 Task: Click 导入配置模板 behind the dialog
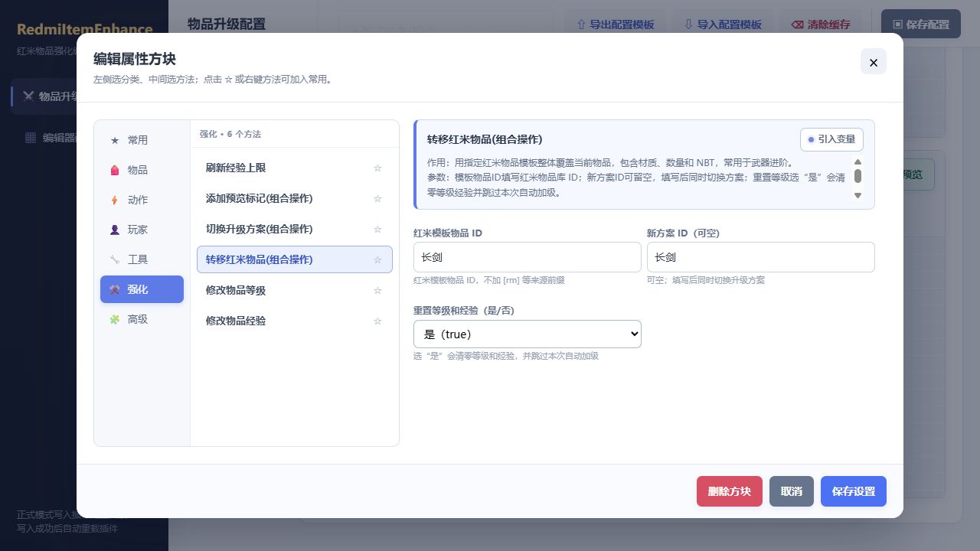point(723,24)
